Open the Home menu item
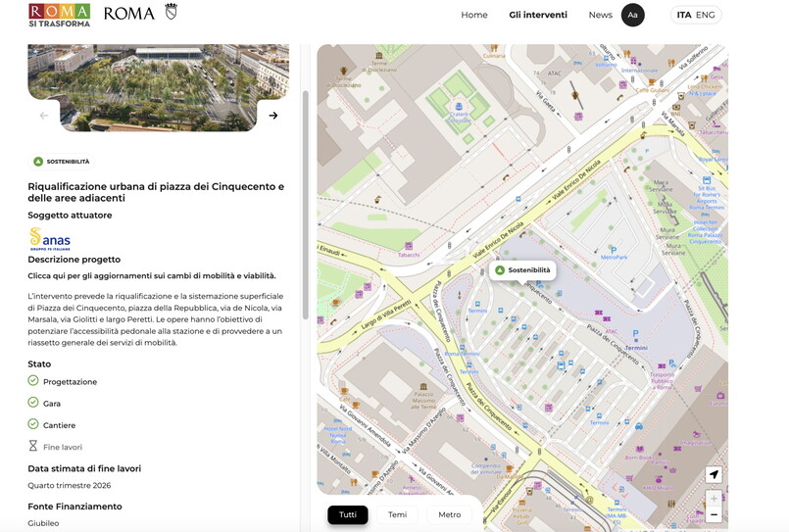Viewport: 789px width, 532px height. click(x=474, y=15)
